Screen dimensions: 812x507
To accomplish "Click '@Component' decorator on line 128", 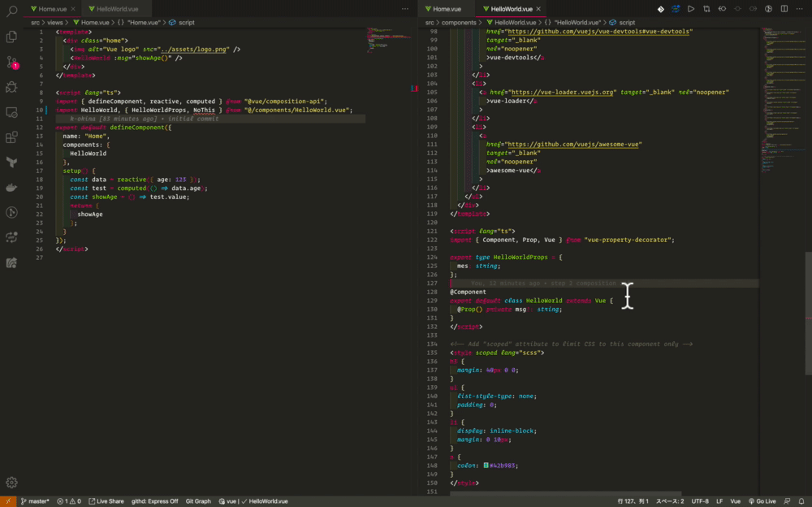I will [469, 292].
